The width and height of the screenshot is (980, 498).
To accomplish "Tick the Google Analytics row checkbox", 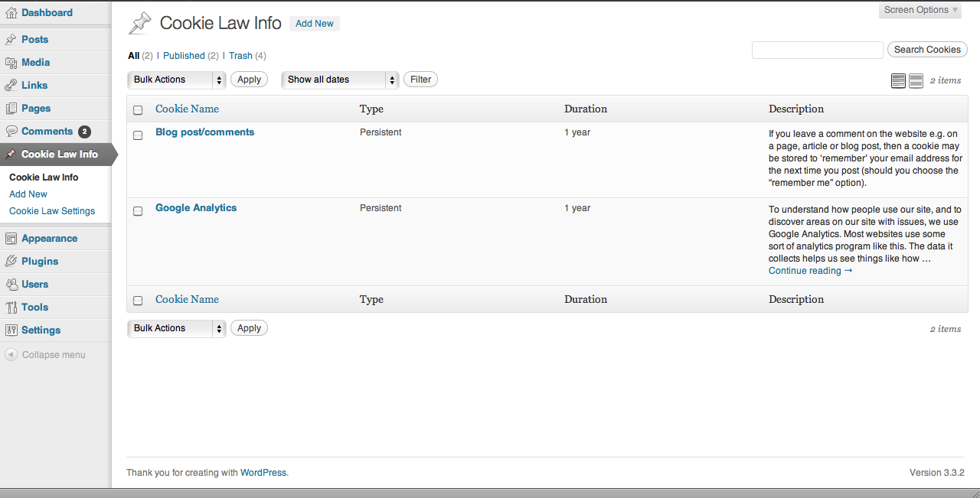I will [138, 211].
